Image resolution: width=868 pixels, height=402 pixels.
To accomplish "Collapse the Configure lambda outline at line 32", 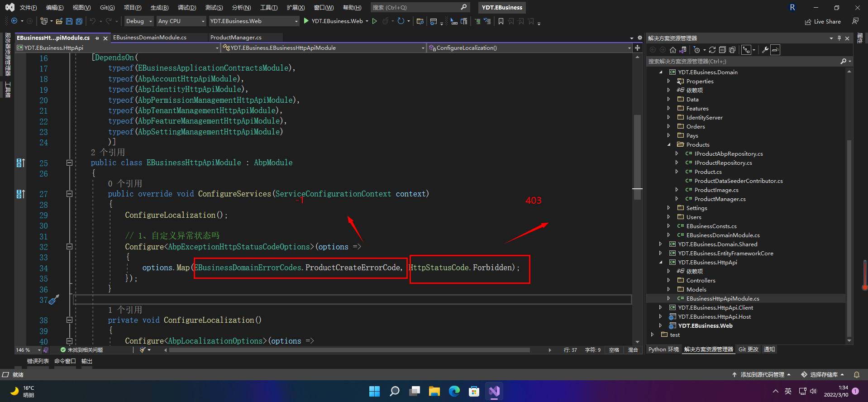I will [69, 247].
